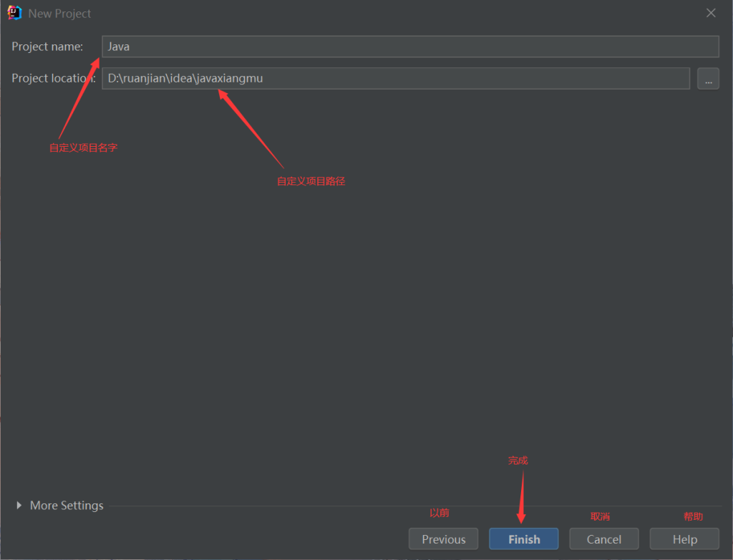Click the red 帮助 label above Help

click(693, 516)
